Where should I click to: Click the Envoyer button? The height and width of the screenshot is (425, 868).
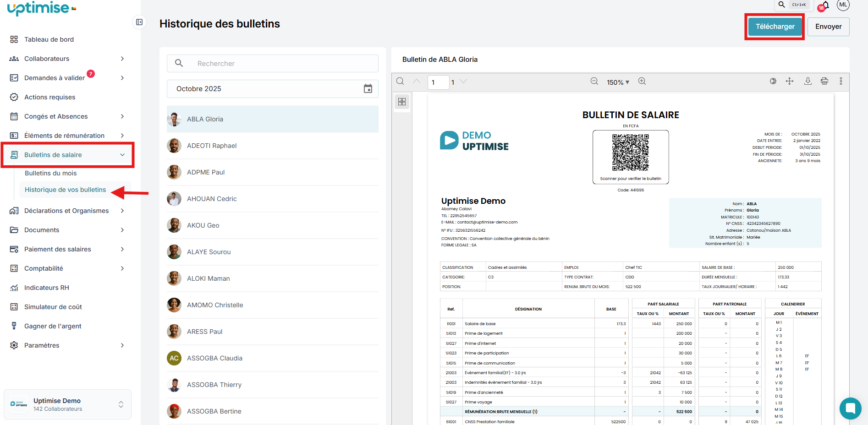click(x=828, y=27)
